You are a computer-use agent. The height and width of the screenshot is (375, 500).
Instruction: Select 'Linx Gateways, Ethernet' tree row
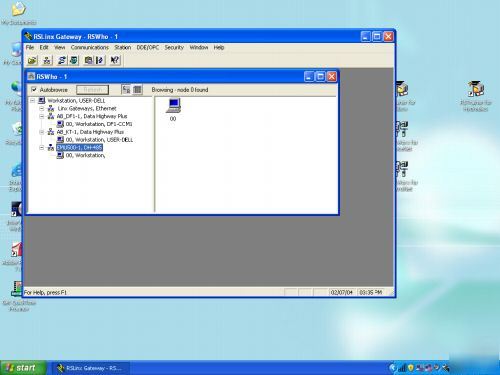pos(87,108)
